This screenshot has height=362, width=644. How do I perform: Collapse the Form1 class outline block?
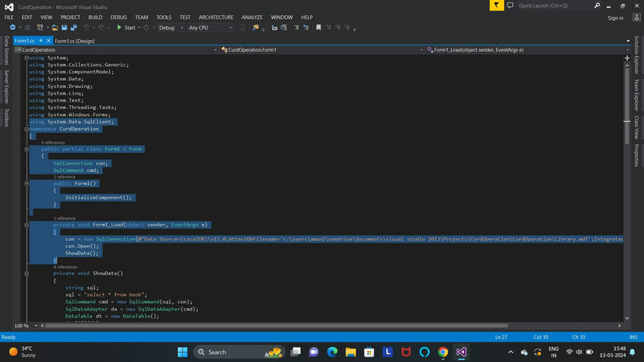pyautogui.click(x=27, y=149)
